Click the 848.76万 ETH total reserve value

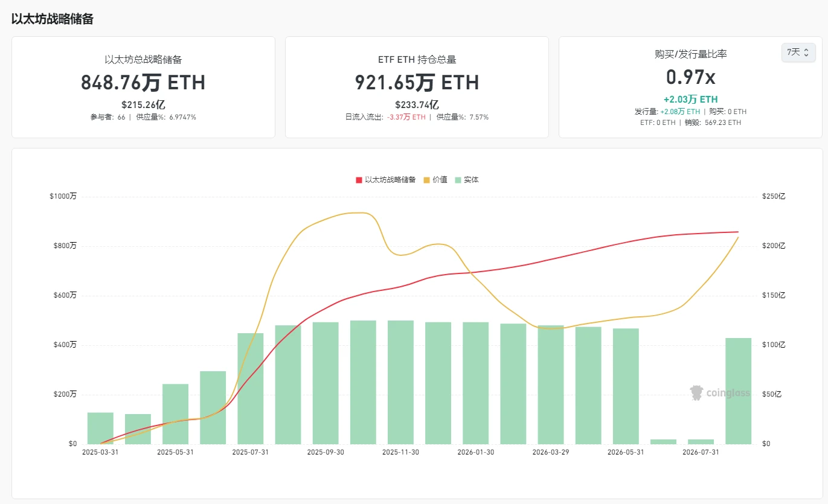point(143,83)
